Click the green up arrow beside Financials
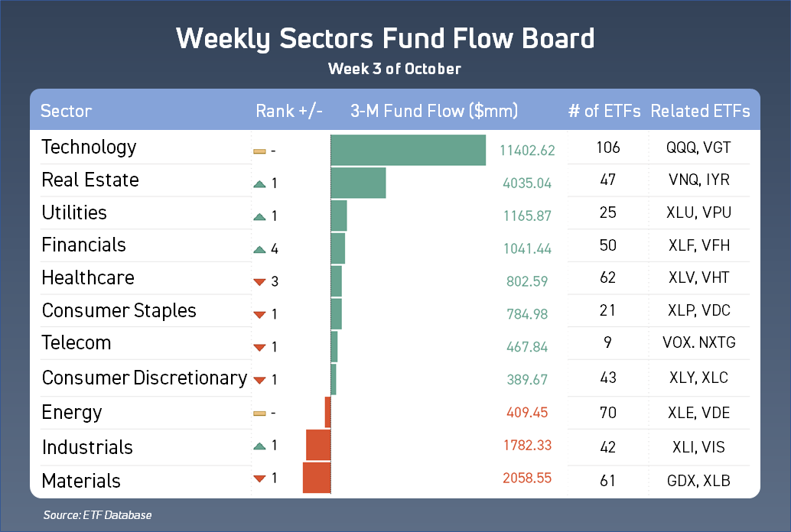This screenshot has width=791, height=532. point(259,249)
